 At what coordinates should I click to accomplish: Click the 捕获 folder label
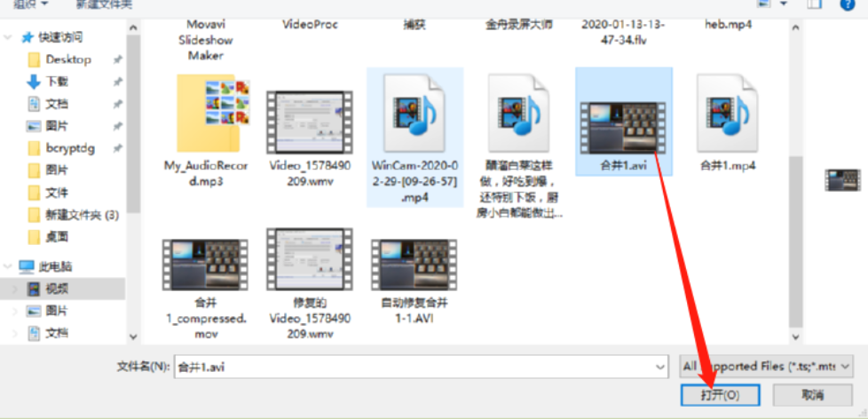click(x=414, y=24)
